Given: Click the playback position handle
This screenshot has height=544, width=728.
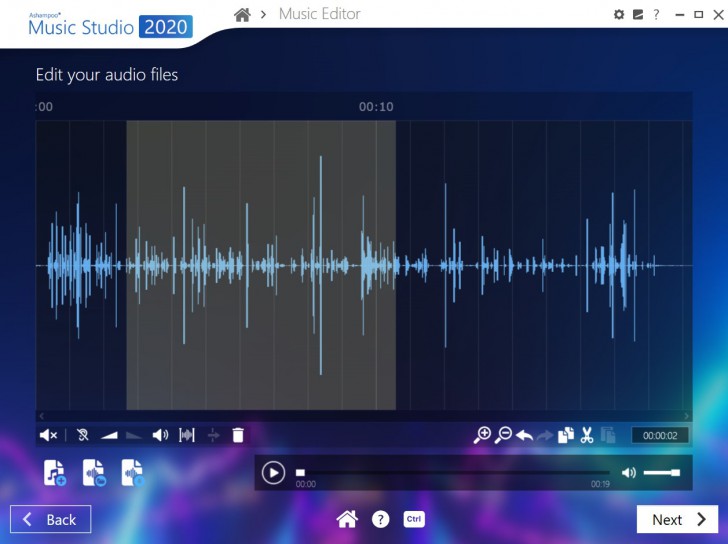Looking at the screenshot, I should pyautogui.click(x=300, y=473).
